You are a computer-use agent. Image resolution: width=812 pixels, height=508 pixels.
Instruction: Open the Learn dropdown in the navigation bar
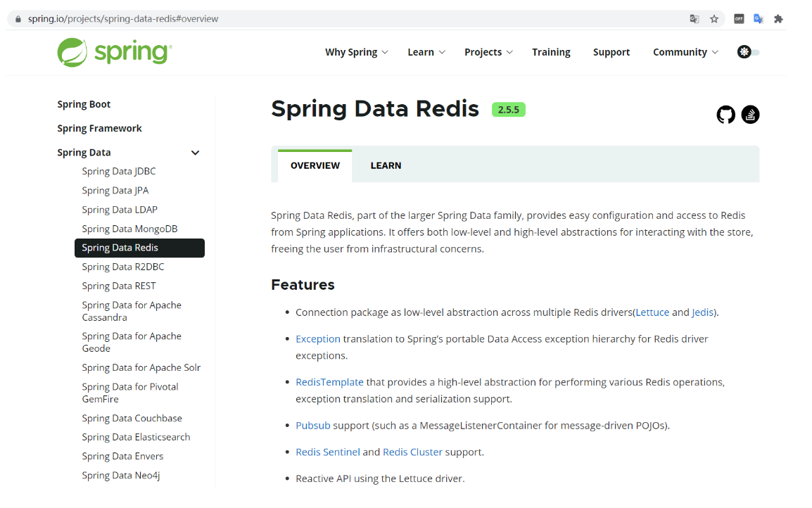pyautogui.click(x=426, y=52)
